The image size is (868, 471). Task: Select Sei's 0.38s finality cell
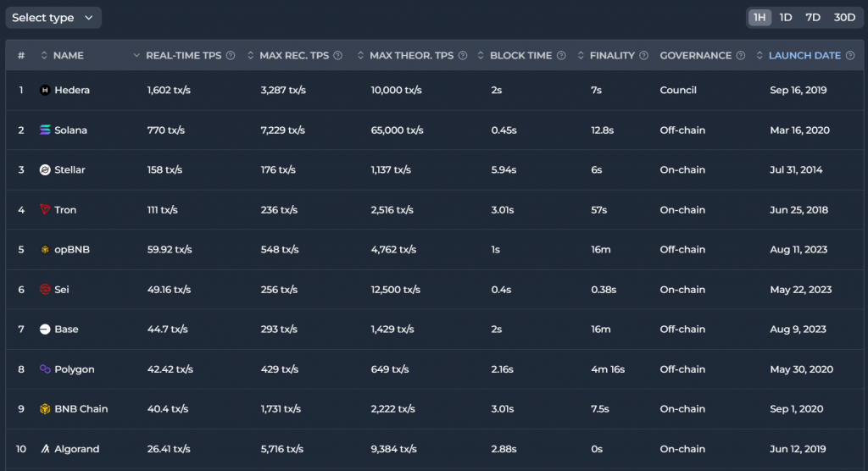pos(604,290)
